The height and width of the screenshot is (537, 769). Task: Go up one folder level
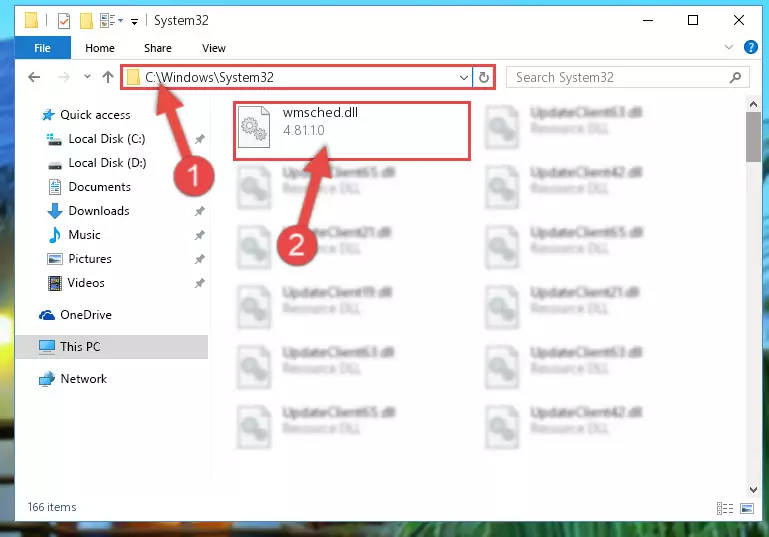(x=108, y=77)
